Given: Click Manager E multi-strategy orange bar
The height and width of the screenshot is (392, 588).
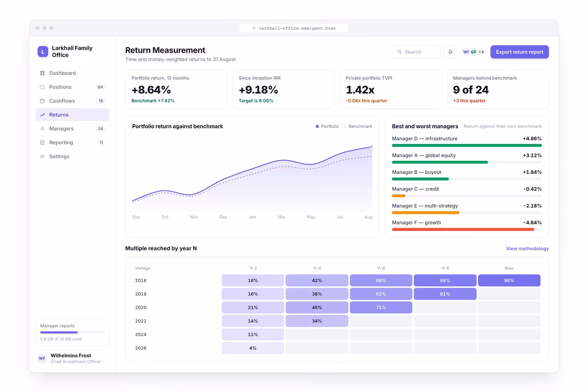Looking at the screenshot, I should [x=426, y=213].
